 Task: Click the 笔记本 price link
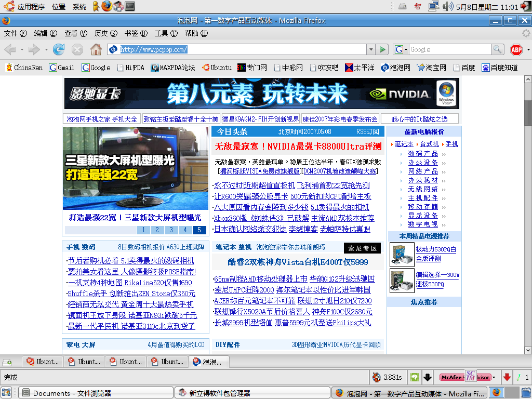click(404, 144)
